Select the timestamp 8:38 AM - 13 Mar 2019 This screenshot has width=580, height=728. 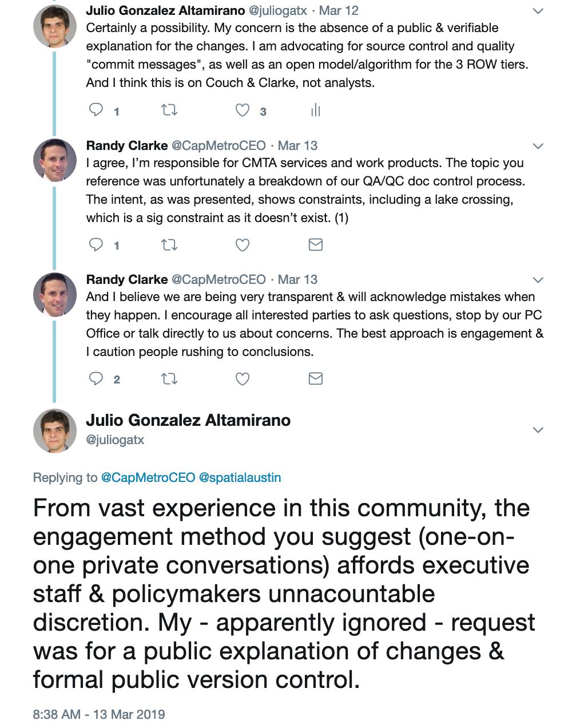(x=97, y=714)
